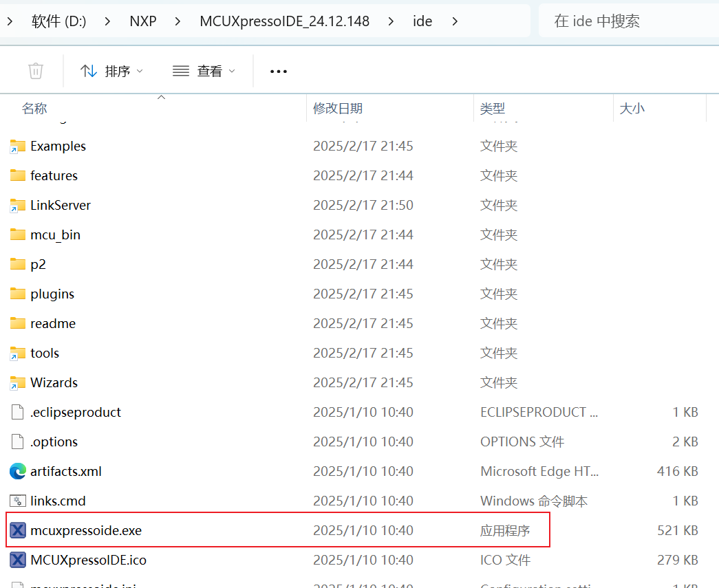Select the .eclipseproduct file icon
Screen dimensions: 719x588
[17, 412]
